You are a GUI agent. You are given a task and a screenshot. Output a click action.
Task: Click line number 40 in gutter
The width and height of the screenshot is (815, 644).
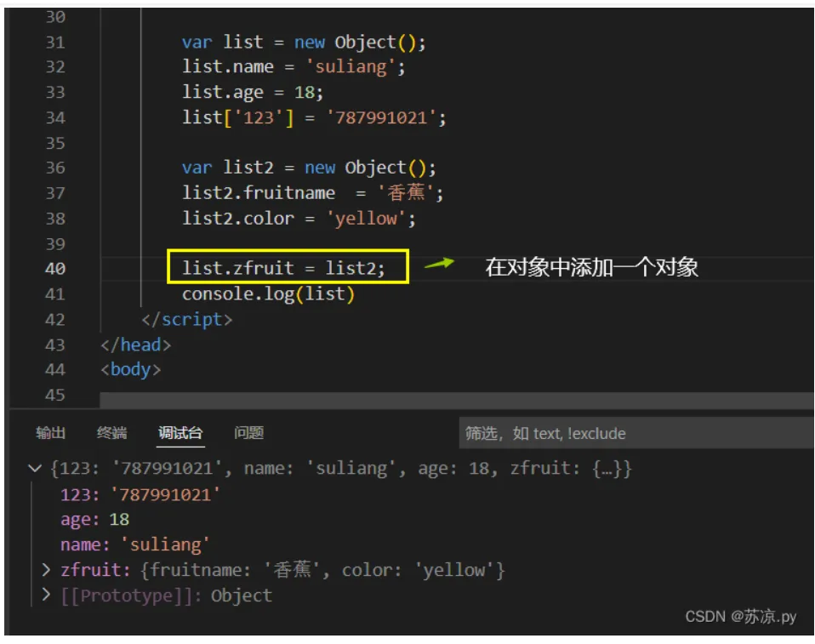[55, 268]
